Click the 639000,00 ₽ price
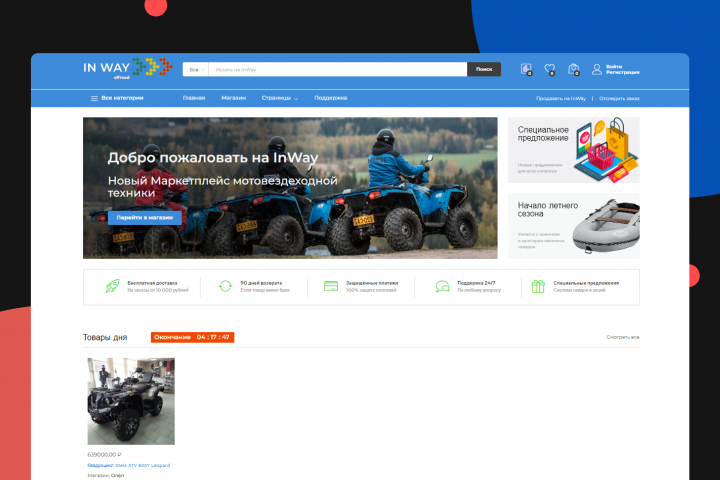 [x=104, y=455]
